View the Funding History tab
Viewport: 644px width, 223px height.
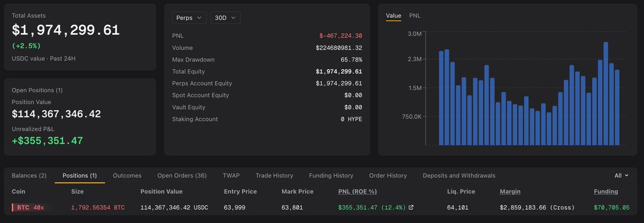click(x=331, y=176)
